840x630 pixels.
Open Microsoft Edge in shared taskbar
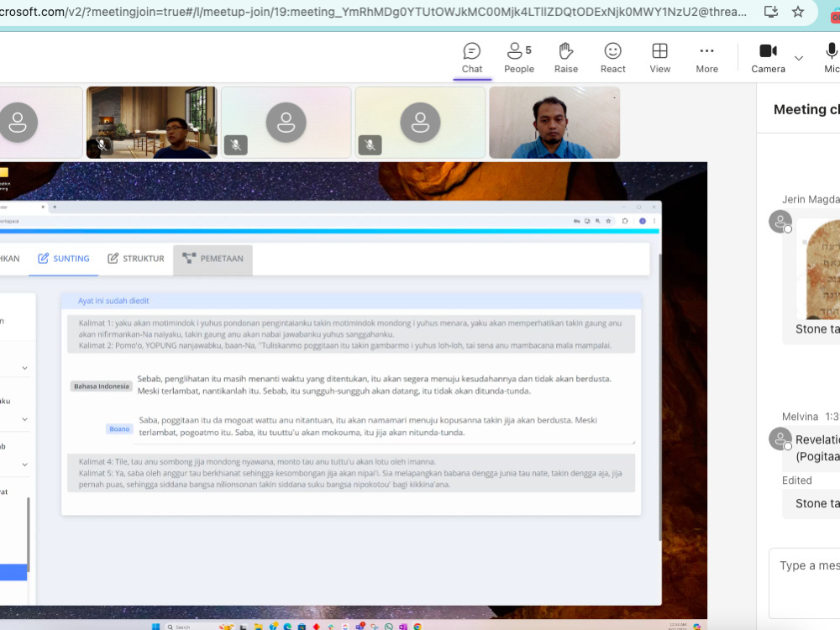(x=287, y=627)
